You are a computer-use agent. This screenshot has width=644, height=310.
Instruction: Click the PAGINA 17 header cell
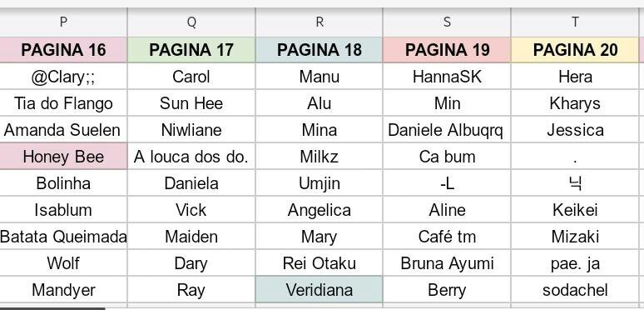(x=191, y=50)
